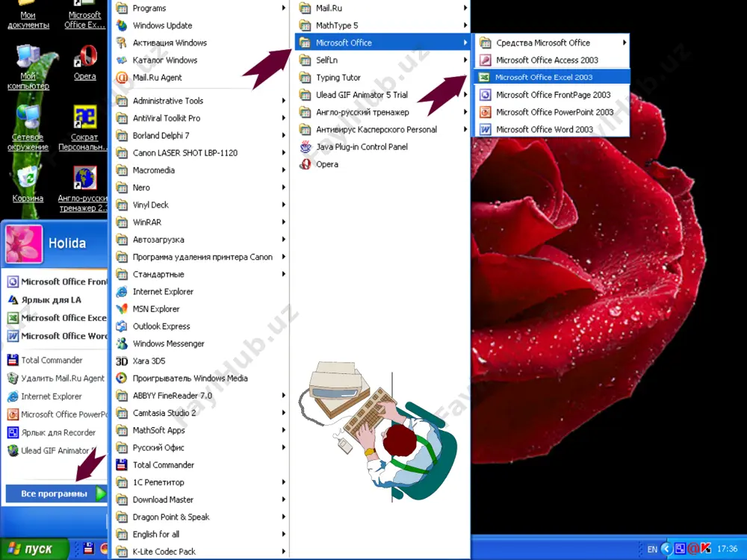Open the English for all program group
Viewport: 747px width, 560px height.
pyautogui.click(x=201, y=535)
